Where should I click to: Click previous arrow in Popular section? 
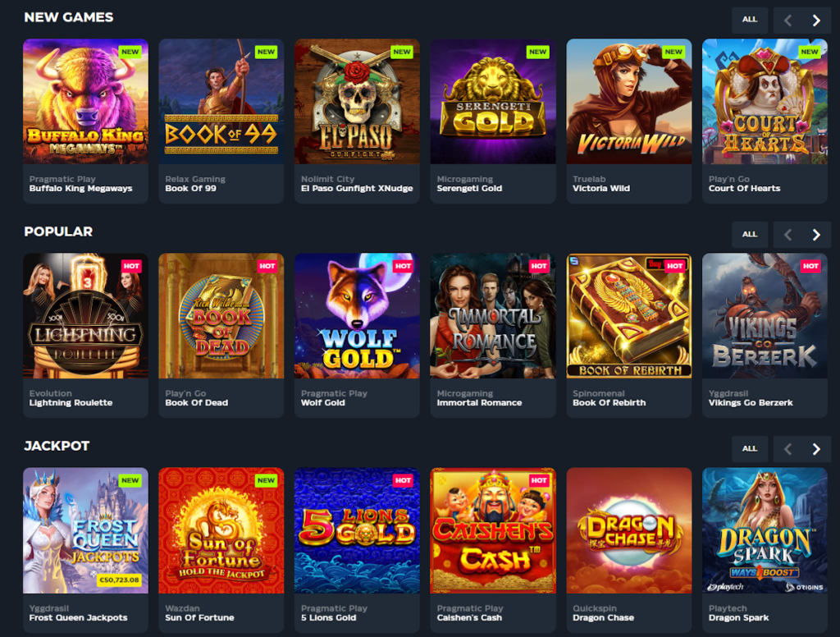[788, 235]
